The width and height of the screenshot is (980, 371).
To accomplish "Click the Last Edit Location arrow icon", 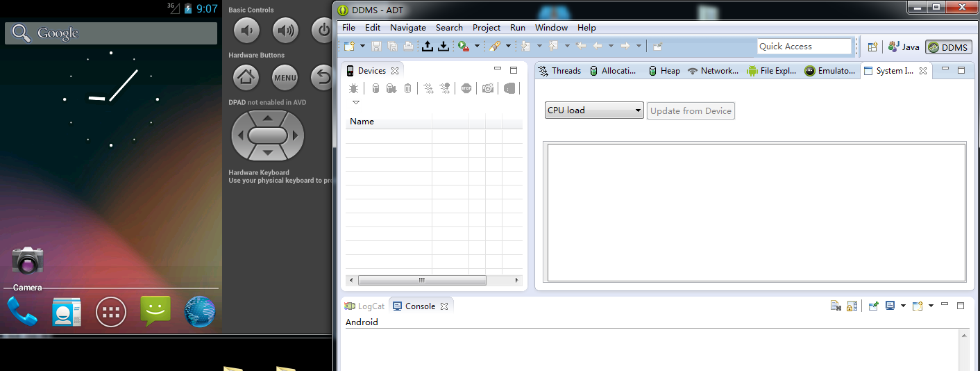I will coord(581,46).
